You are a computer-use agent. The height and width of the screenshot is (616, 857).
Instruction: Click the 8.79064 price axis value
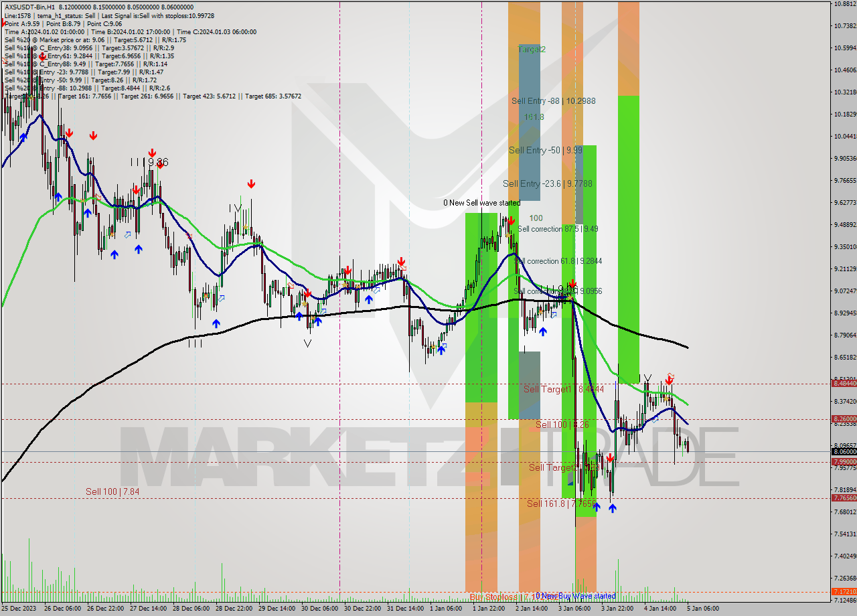[x=845, y=335]
